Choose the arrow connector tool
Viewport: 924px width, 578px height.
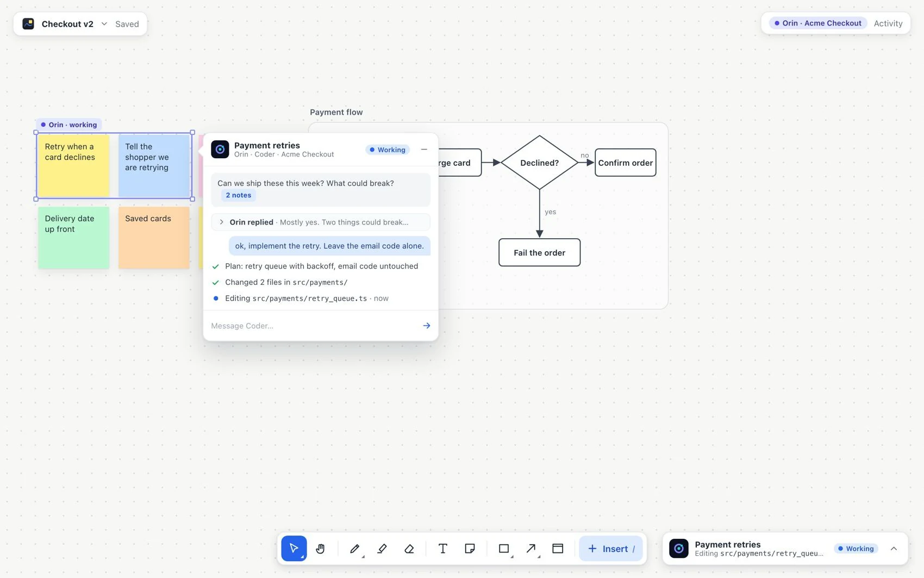click(x=531, y=548)
